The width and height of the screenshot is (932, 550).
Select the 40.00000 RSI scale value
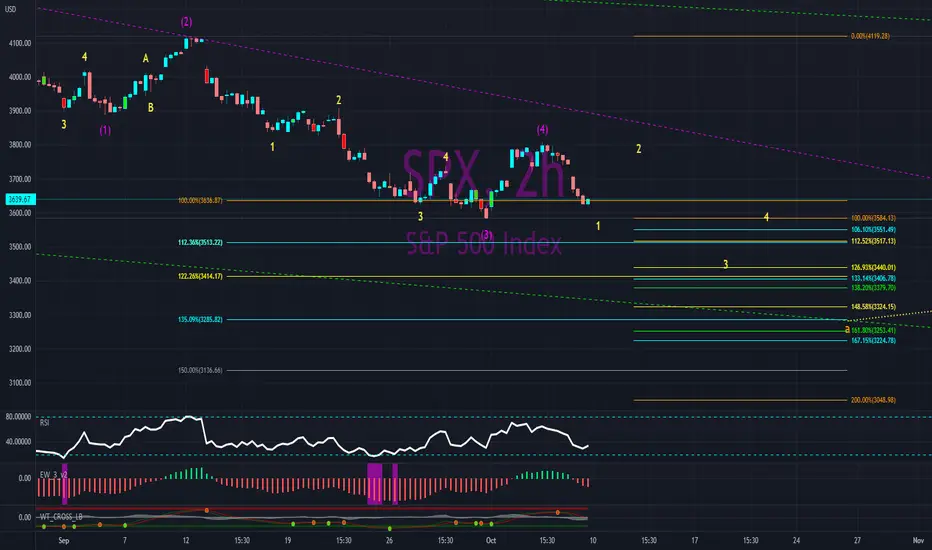click(x=18, y=442)
